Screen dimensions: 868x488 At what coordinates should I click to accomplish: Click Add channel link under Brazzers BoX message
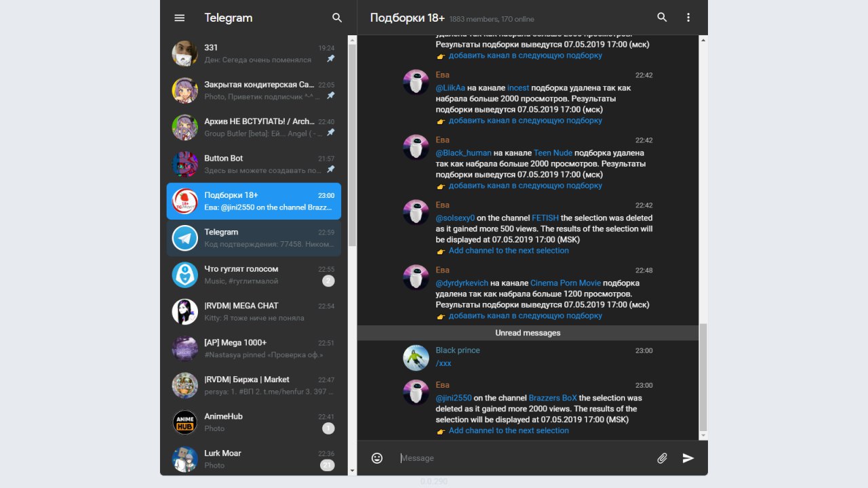[x=509, y=430]
